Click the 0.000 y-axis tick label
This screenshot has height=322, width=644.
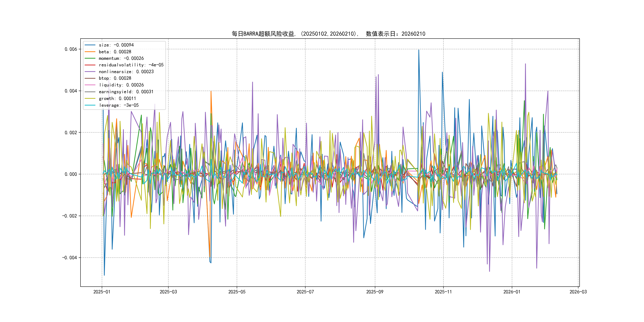[x=71, y=174]
